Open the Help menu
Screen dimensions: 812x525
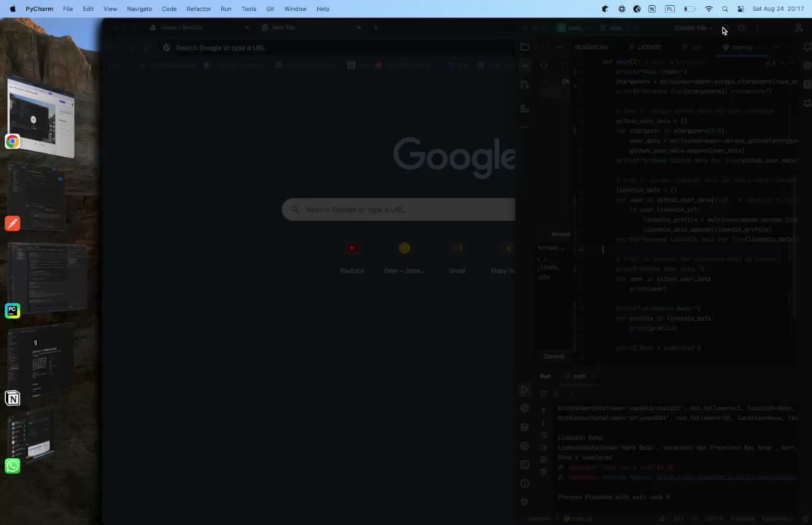pyautogui.click(x=323, y=9)
